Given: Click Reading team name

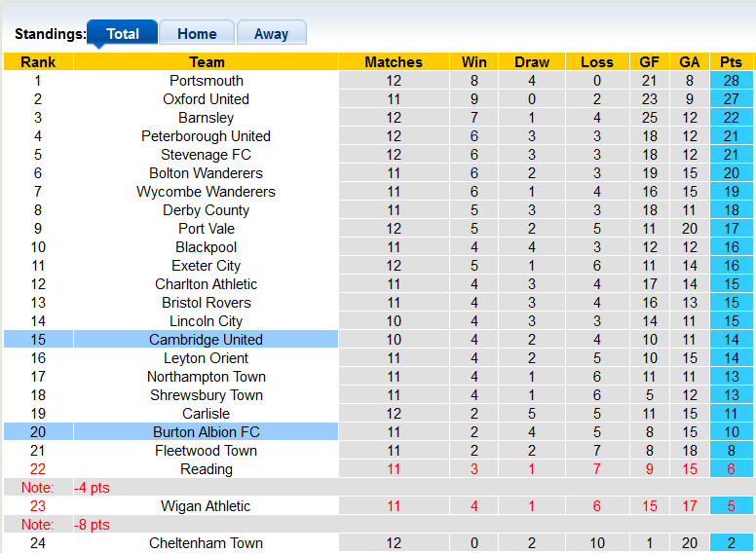Looking at the screenshot, I should click(207, 469).
